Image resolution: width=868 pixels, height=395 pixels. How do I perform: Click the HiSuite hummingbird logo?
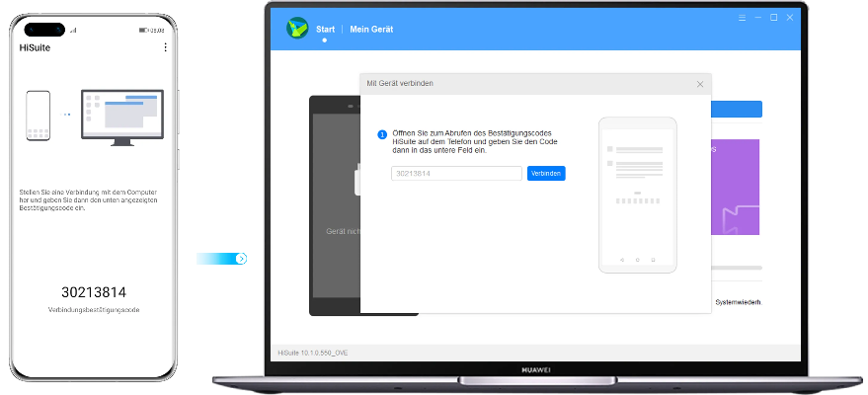296,28
